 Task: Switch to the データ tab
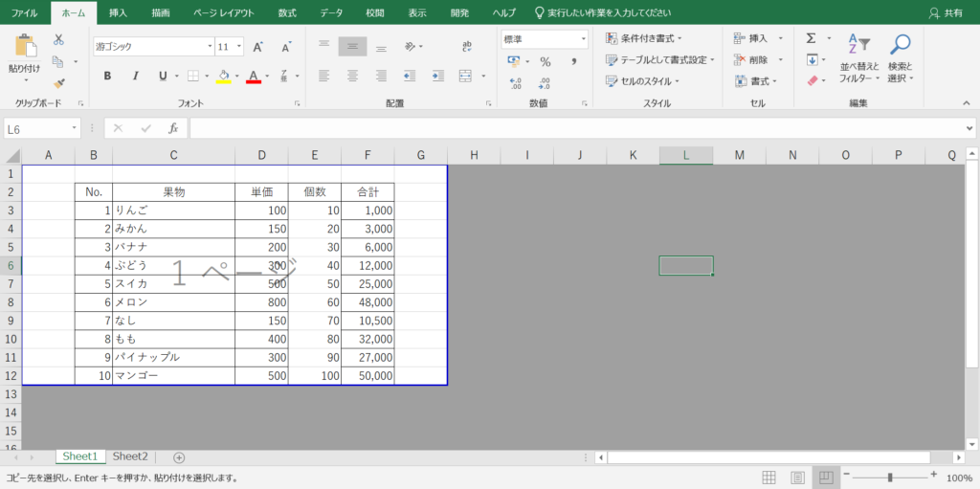pos(331,12)
